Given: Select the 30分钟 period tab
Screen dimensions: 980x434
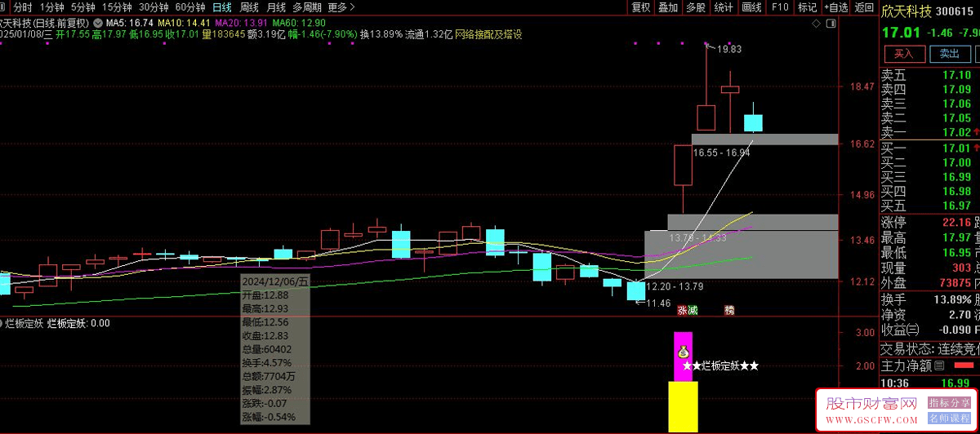Looking at the screenshot, I should (154, 7).
